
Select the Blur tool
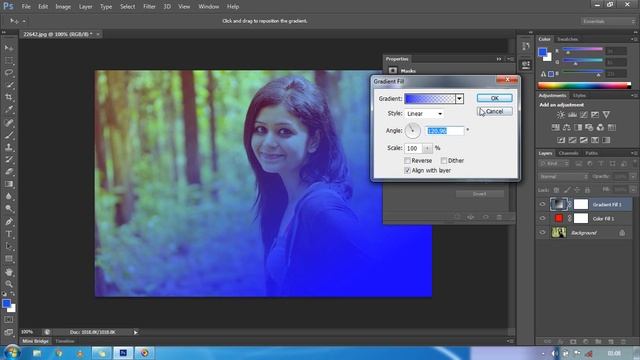coord(9,196)
